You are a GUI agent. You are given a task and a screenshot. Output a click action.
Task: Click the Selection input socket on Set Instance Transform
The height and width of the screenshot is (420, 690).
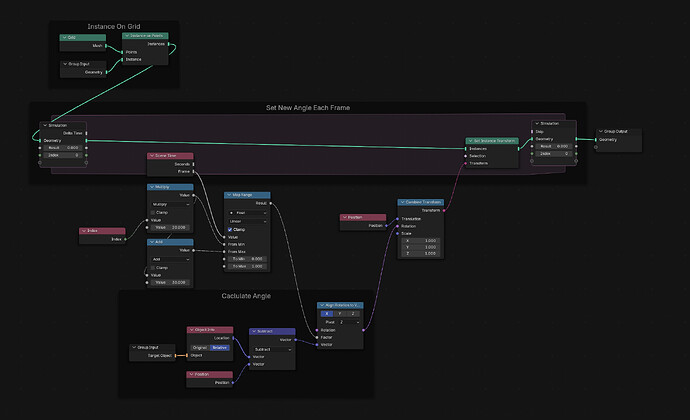(x=466, y=156)
